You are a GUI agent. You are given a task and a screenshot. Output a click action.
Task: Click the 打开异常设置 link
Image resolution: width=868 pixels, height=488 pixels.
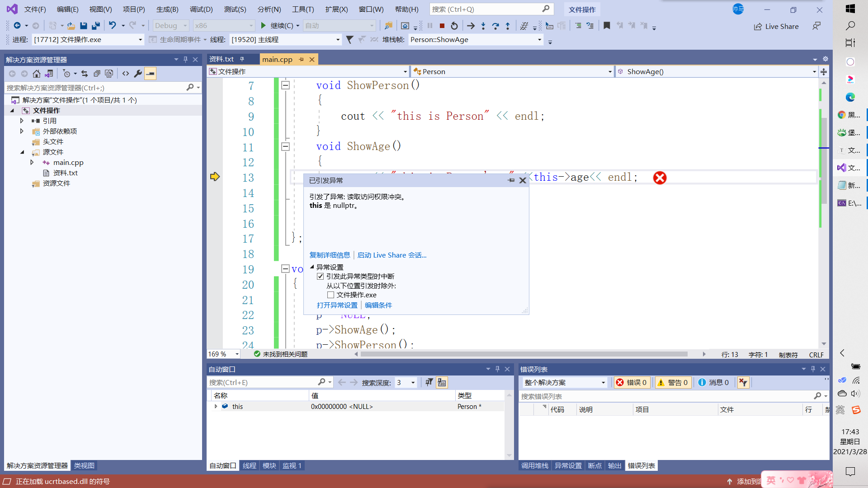click(337, 305)
